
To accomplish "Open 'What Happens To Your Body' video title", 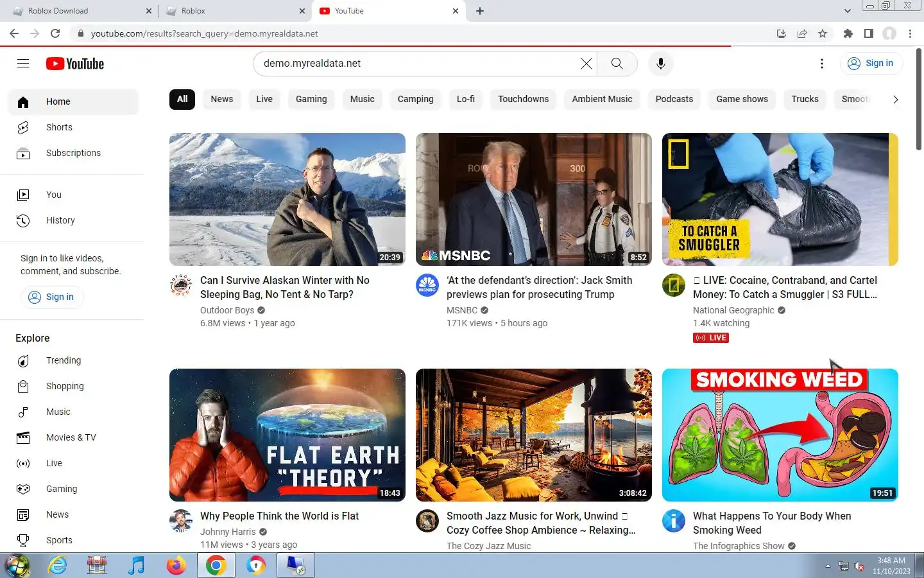I will [x=772, y=523].
